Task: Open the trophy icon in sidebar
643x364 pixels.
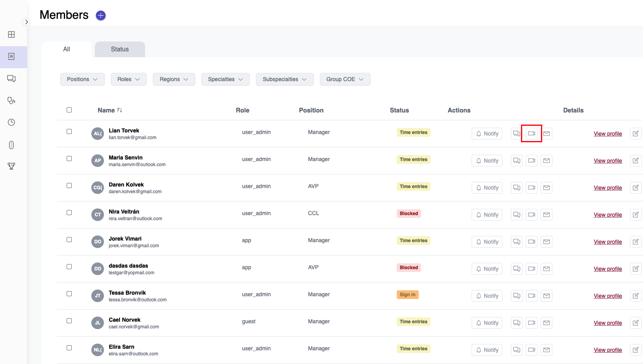Action: pos(11,166)
